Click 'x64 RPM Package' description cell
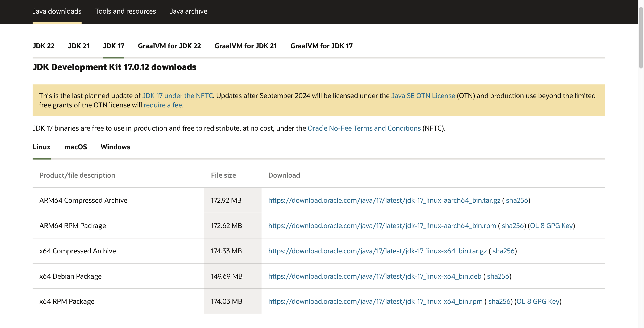 [118, 301]
